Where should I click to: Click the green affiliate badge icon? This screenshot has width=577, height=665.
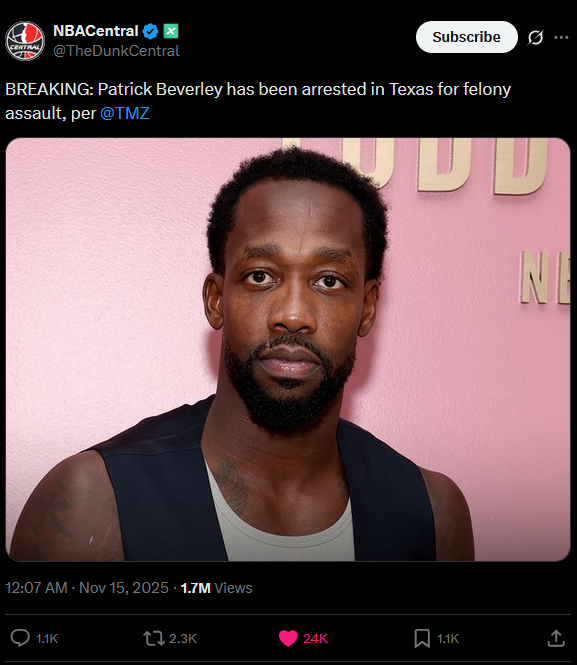pos(171,31)
